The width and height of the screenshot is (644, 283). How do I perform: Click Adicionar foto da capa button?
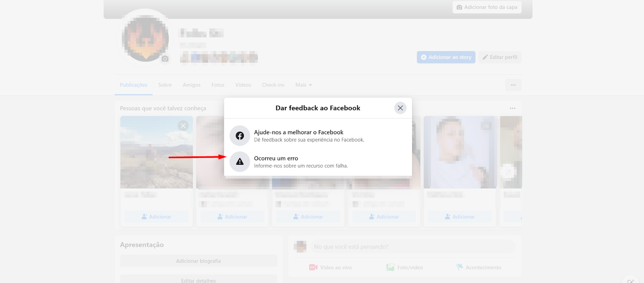(x=487, y=7)
